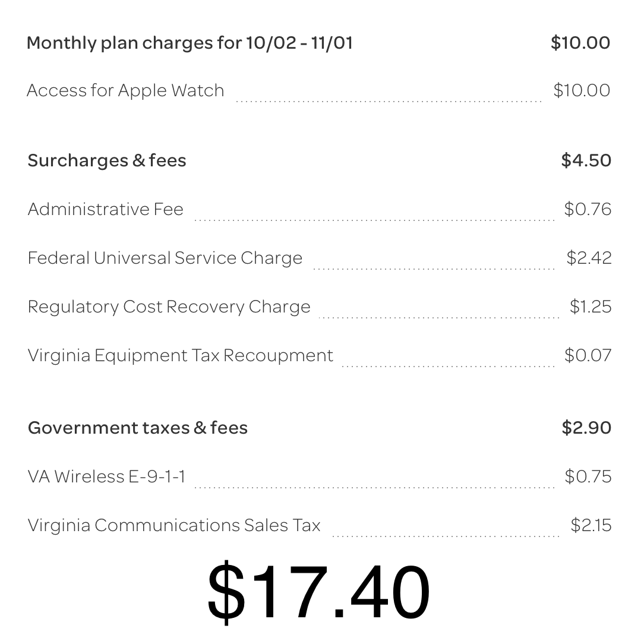Click the $4.50 surcharges total

coord(586,160)
